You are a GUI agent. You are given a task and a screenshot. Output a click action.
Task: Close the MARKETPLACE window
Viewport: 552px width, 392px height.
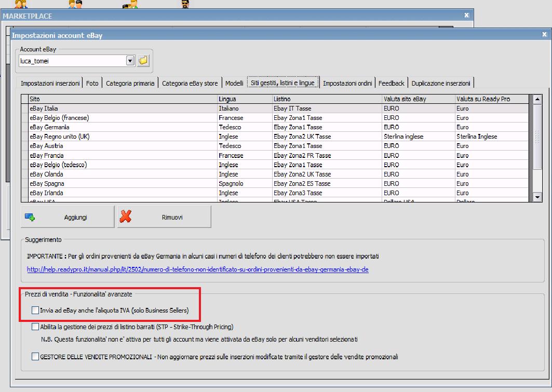click(x=466, y=16)
